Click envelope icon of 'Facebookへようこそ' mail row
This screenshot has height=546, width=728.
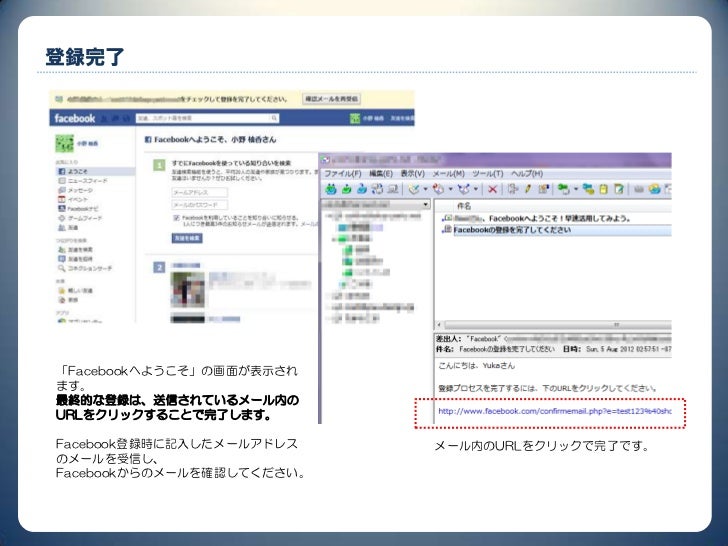[447, 218]
